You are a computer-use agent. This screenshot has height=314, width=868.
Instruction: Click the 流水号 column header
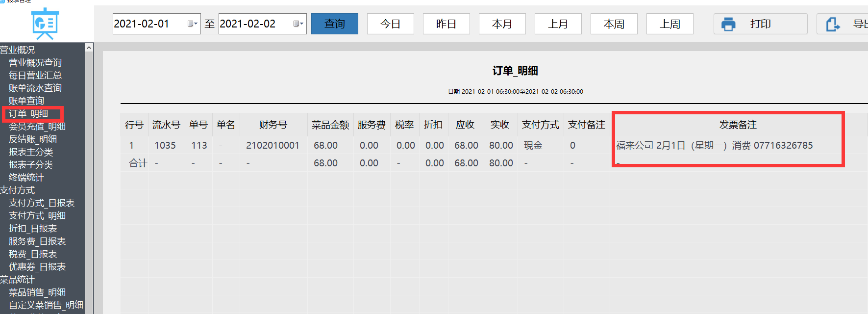pos(166,125)
